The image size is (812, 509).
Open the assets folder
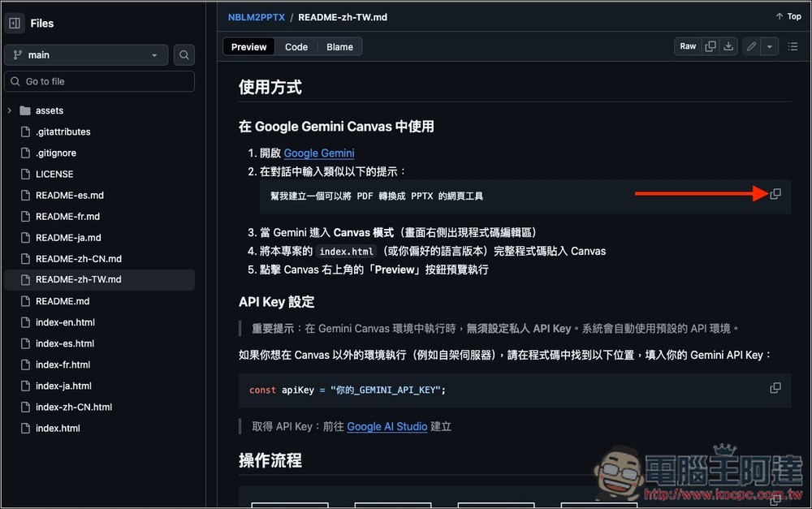point(50,110)
